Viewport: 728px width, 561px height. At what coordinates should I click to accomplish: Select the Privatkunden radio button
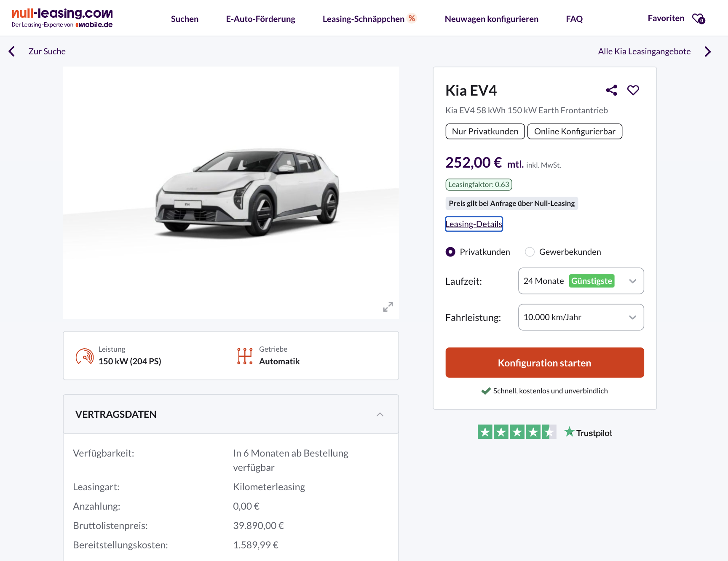point(450,252)
